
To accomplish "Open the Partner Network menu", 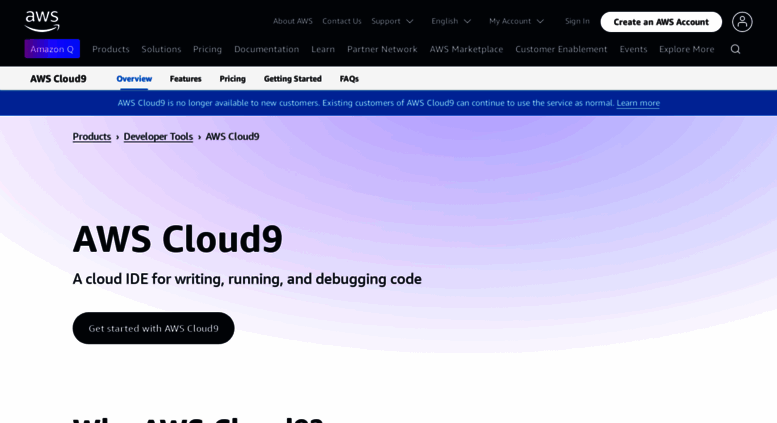I will coord(382,49).
